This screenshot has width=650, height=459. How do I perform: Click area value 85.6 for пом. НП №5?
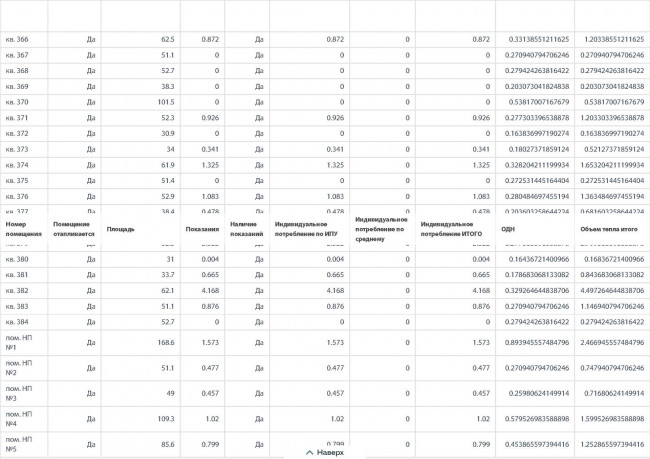click(x=168, y=444)
